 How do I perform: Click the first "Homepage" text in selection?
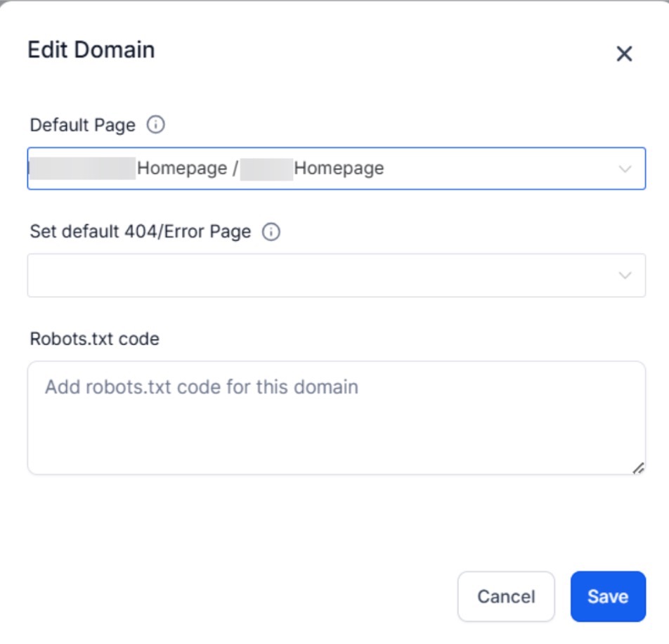click(x=181, y=169)
